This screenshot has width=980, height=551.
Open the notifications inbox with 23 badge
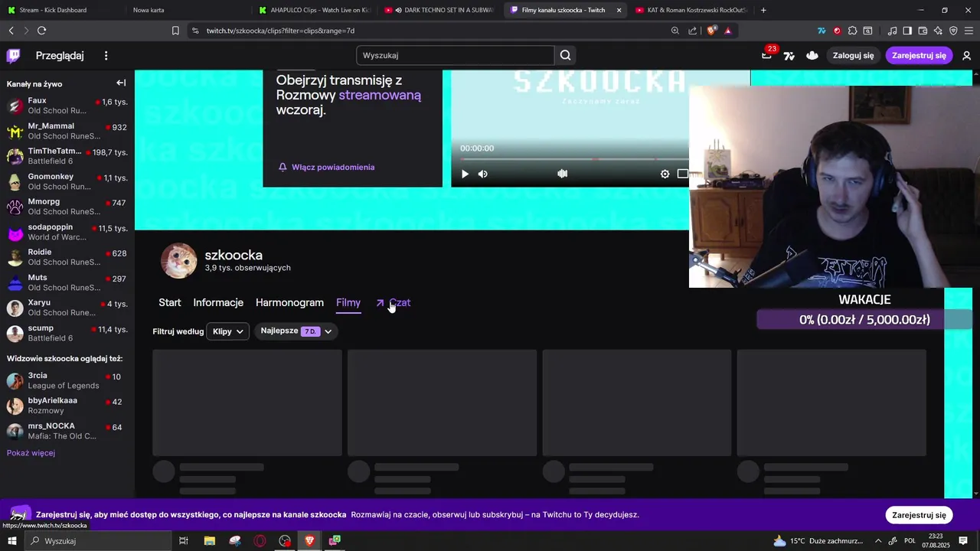[766, 55]
